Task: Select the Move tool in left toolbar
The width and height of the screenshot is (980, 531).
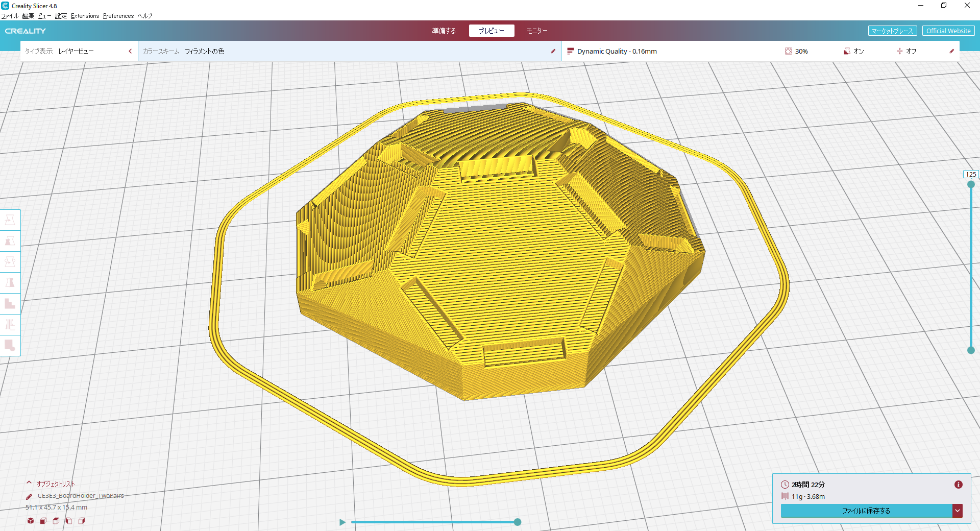Action: (x=10, y=220)
